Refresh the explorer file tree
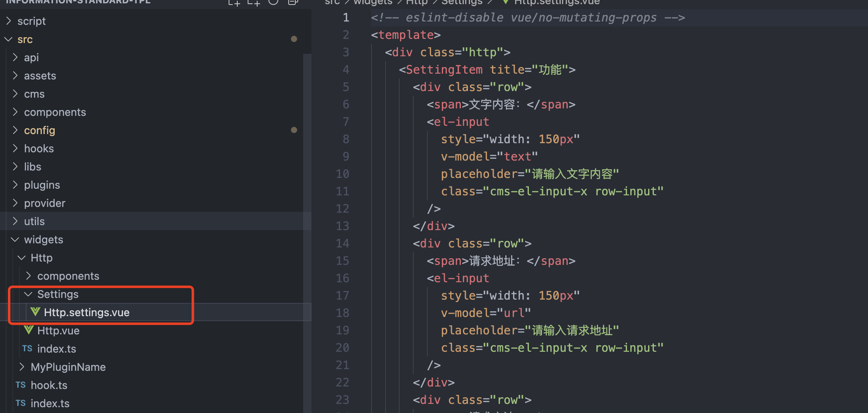The image size is (868, 413). pyautogui.click(x=273, y=2)
